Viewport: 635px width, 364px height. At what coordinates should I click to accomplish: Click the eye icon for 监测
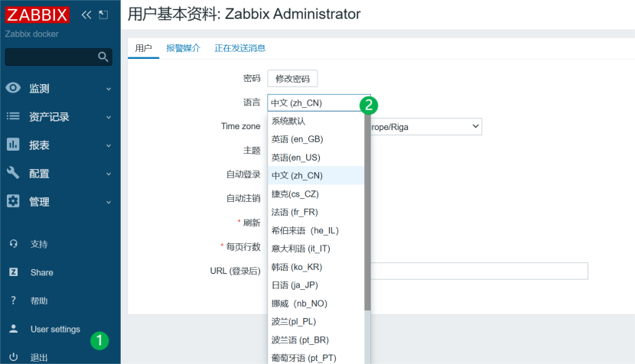pos(13,88)
